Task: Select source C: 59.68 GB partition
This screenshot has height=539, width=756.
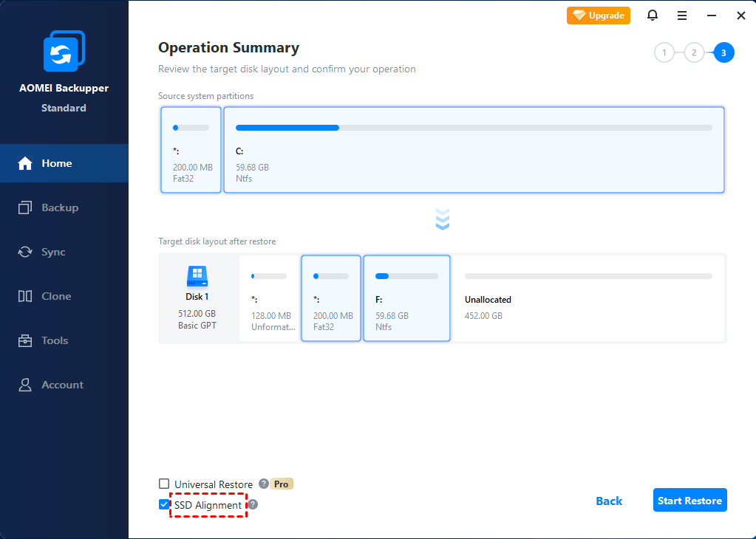Action: tap(474, 150)
